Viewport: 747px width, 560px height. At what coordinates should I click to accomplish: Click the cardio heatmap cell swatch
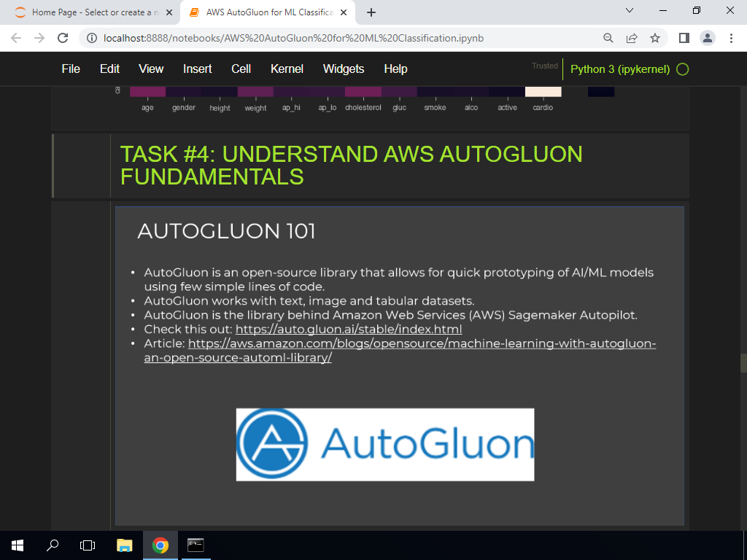click(543, 91)
